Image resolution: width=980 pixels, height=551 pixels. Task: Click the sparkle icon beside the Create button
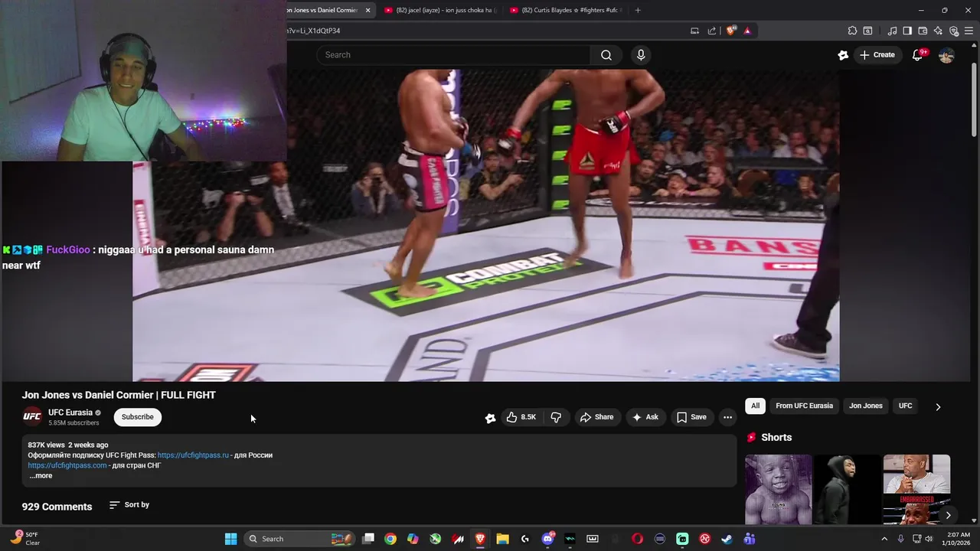[x=843, y=55]
